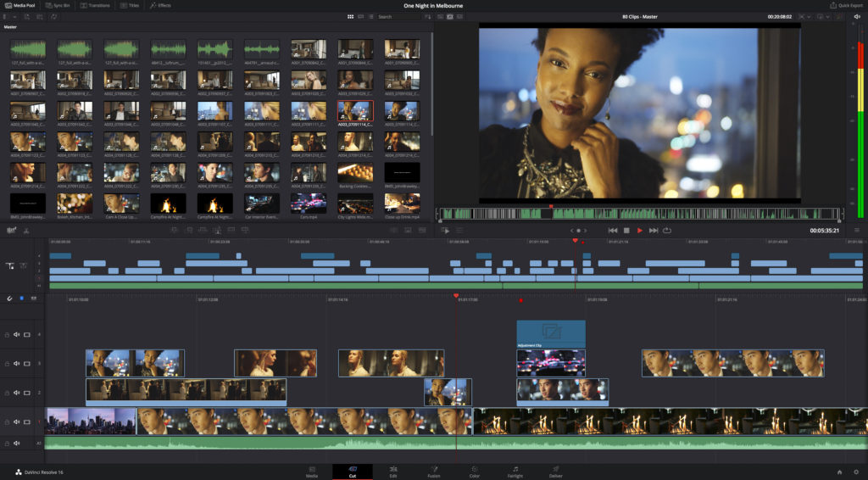The width and height of the screenshot is (868, 480).
Task: Click the Append to end icon
Action: click(x=189, y=231)
